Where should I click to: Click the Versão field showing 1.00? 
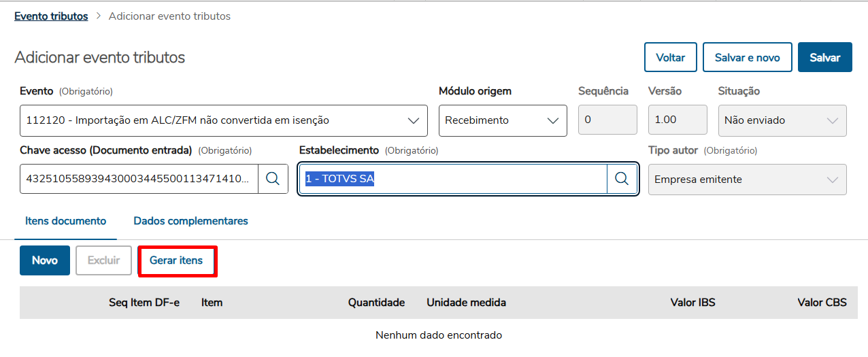point(678,120)
